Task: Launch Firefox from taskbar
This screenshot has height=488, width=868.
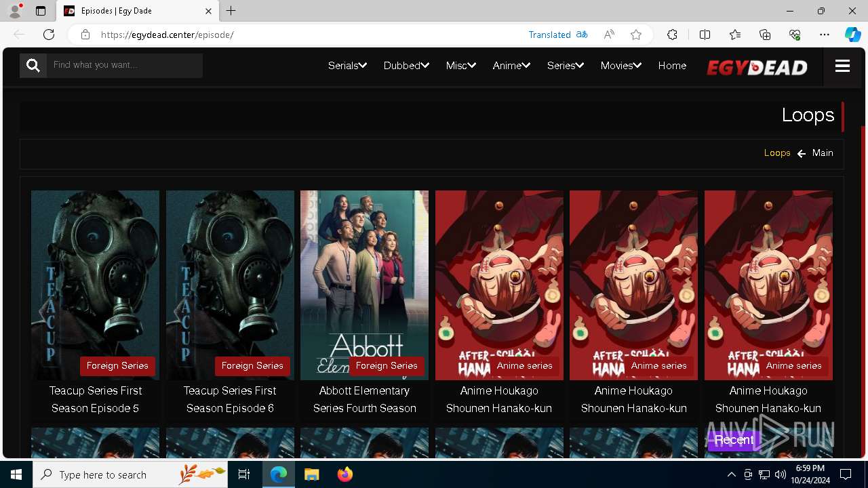Action: click(345, 474)
